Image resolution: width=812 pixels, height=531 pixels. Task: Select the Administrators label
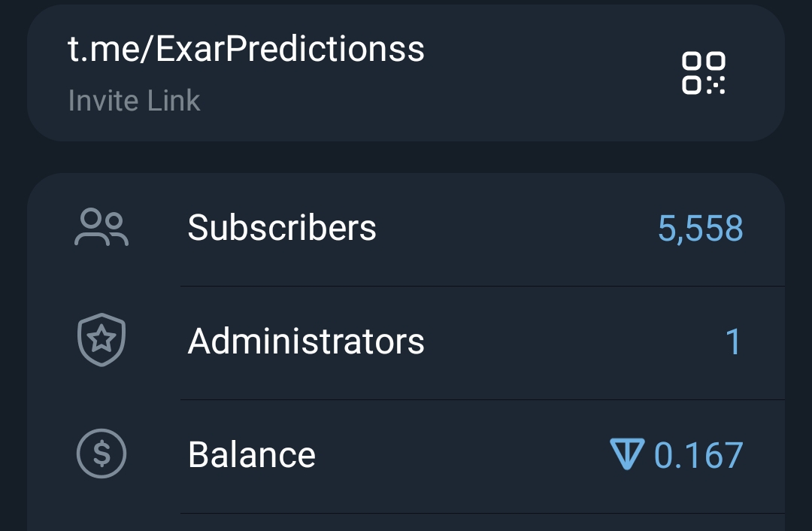(306, 341)
